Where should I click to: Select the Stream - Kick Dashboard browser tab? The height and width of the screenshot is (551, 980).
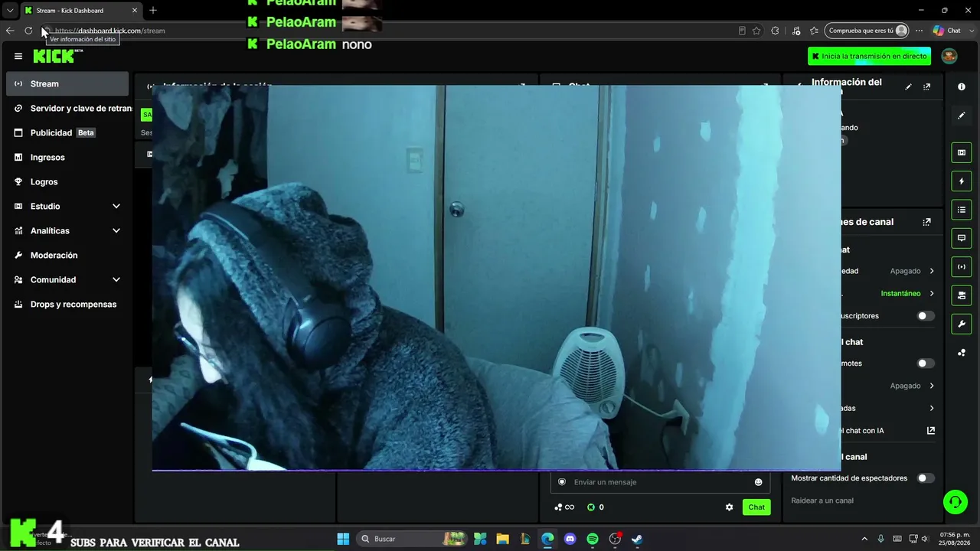[80, 11]
